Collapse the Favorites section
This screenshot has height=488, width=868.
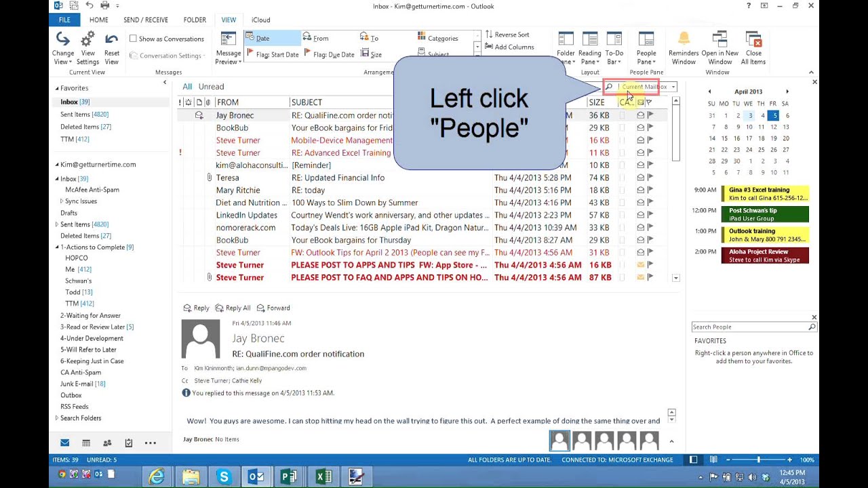click(57, 88)
